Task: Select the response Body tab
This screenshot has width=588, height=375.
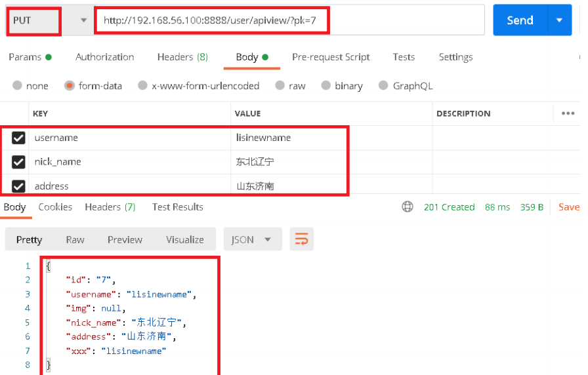Action: coord(14,207)
